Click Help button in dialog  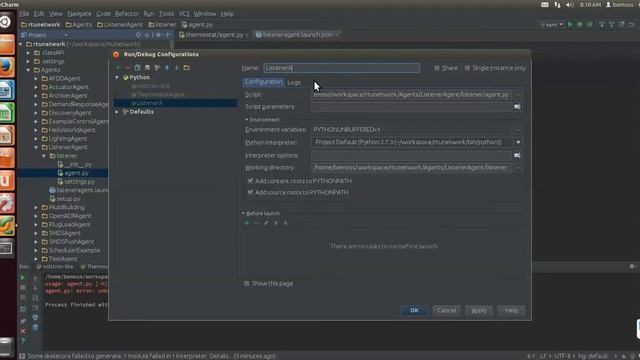pyautogui.click(x=511, y=310)
